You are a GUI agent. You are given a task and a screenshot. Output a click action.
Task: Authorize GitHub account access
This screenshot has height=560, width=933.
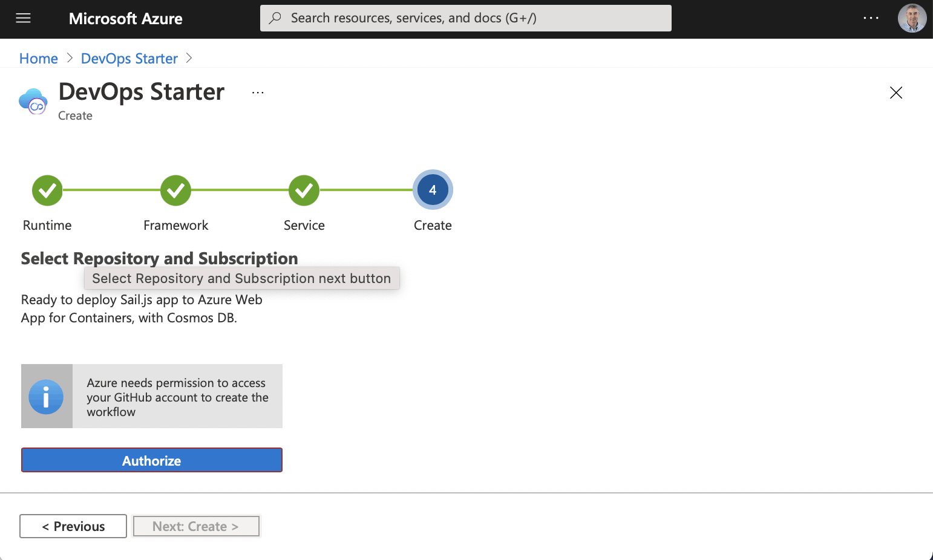point(152,460)
